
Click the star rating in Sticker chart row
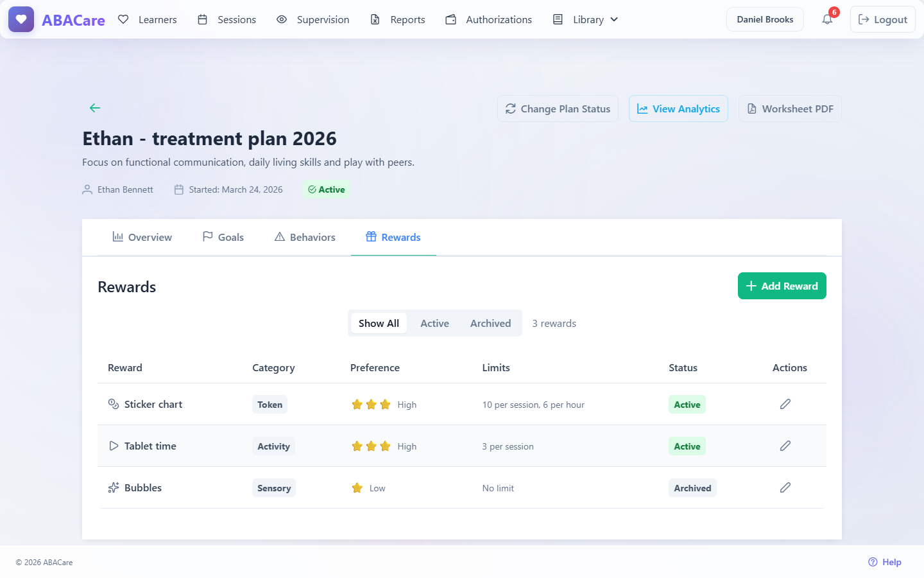click(x=371, y=405)
